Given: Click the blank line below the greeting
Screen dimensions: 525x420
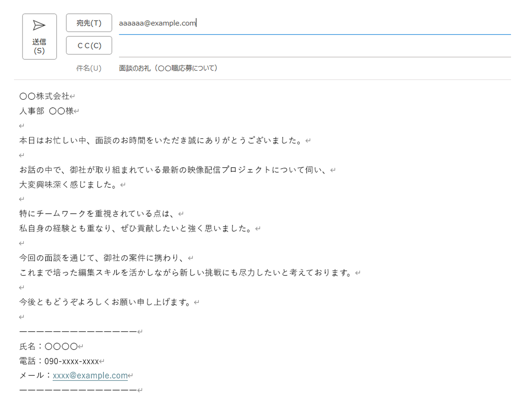Looking at the screenshot, I should click(x=22, y=125).
